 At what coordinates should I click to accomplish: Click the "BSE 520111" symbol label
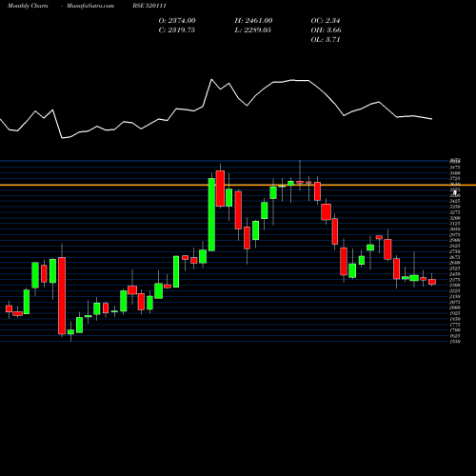(149, 6)
